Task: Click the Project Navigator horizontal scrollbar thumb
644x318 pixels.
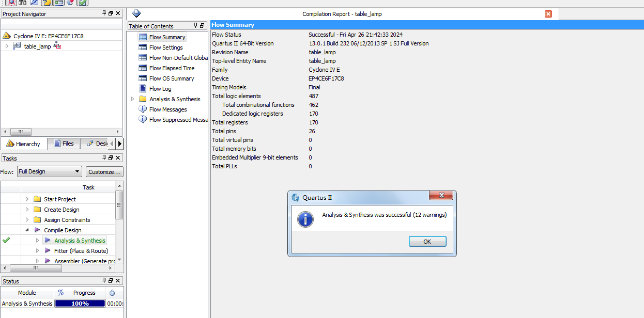Action: (21, 132)
